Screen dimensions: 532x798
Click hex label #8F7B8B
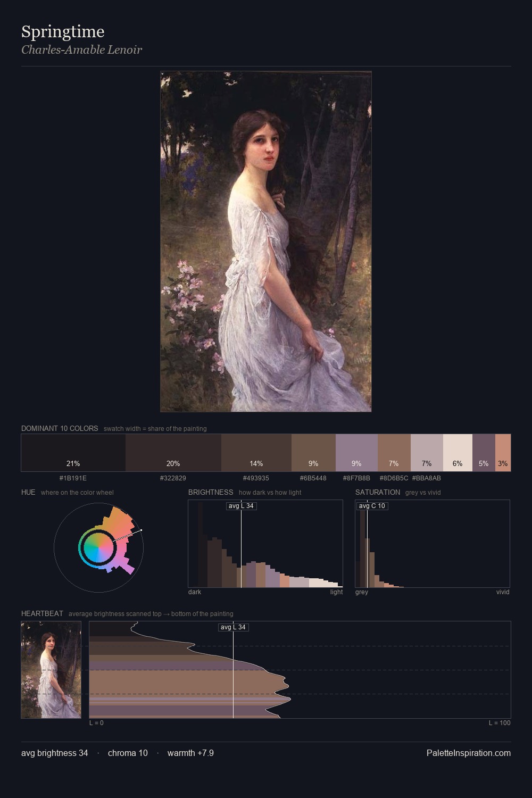(356, 478)
